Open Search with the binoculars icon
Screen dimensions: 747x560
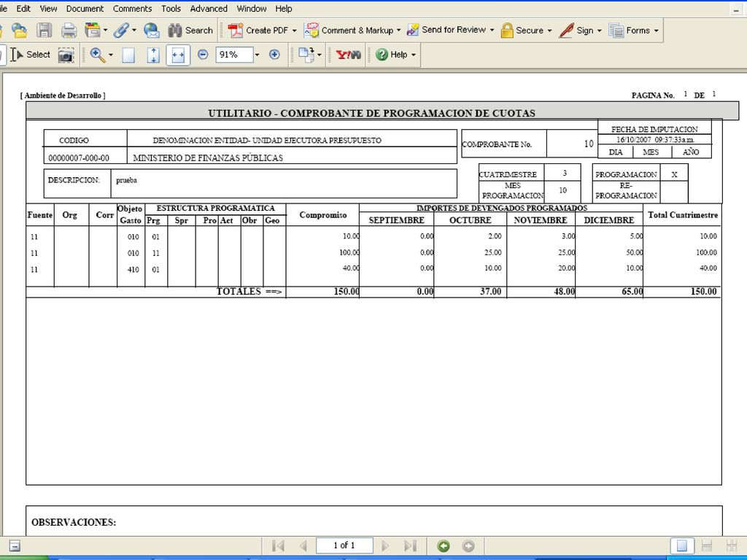pos(190,30)
